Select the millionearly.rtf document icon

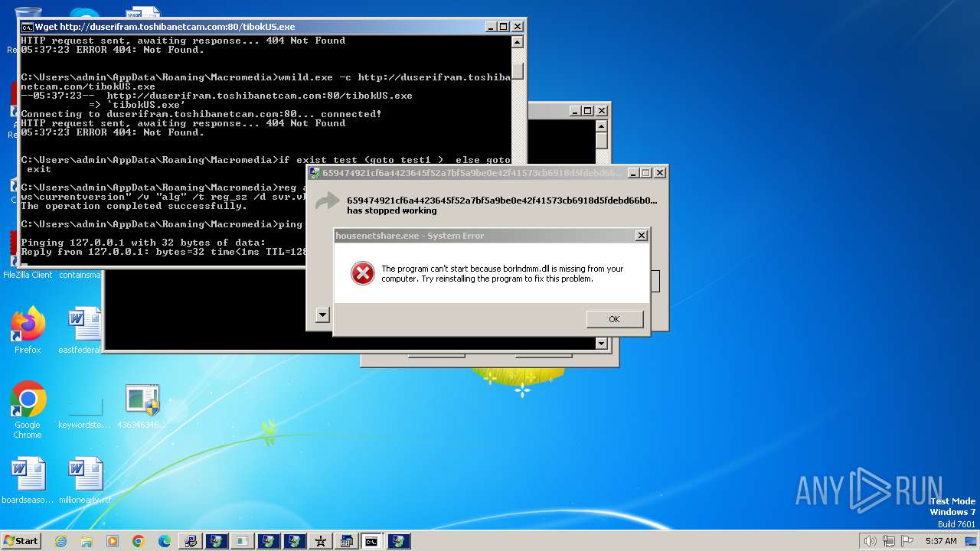pos(85,481)
